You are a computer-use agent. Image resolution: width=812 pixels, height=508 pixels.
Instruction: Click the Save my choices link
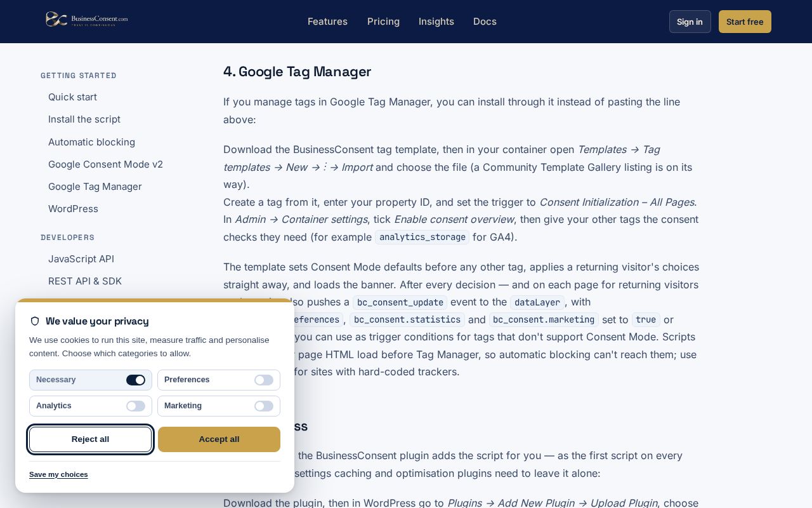(58, 474)
